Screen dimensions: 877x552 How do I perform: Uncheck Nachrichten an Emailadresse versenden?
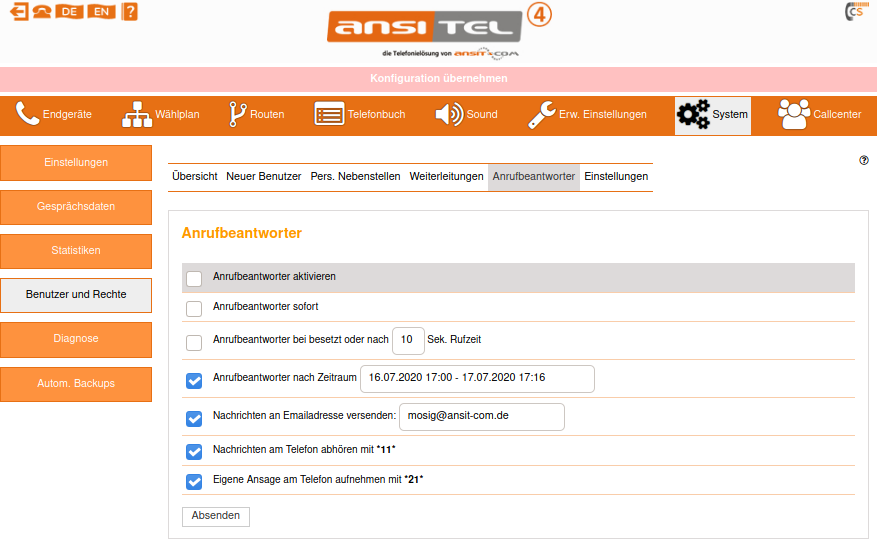(194, 417)
